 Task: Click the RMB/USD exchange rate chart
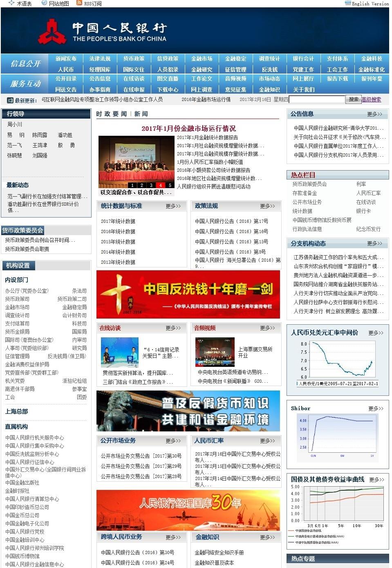pos(338,364)
